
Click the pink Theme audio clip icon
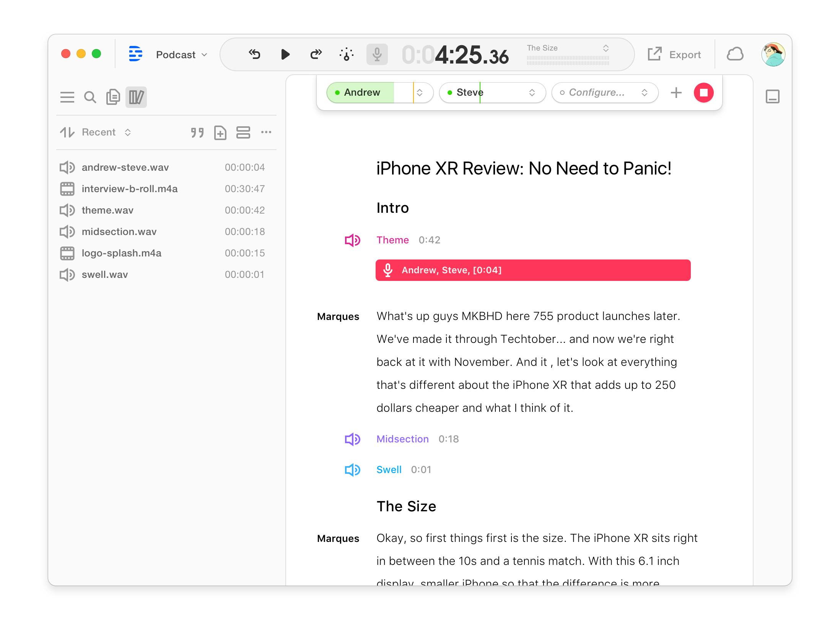352,240
